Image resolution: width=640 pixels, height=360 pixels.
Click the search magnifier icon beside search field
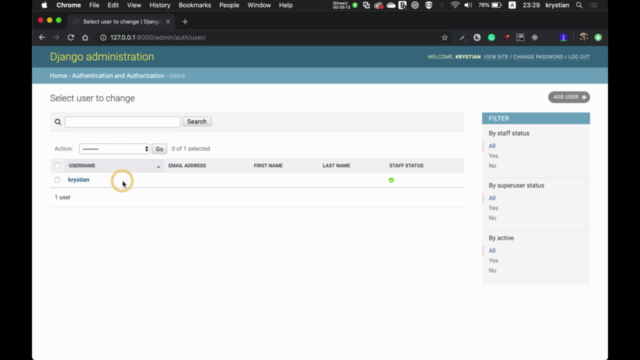point(58,122)
